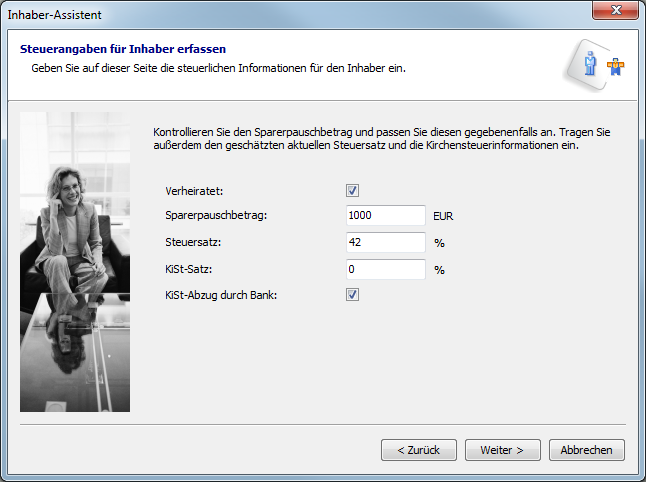Disable KiSt-Abzug durch Bank checkbox
This screenshot has width=646, height=482.
(x=352, y=294)
